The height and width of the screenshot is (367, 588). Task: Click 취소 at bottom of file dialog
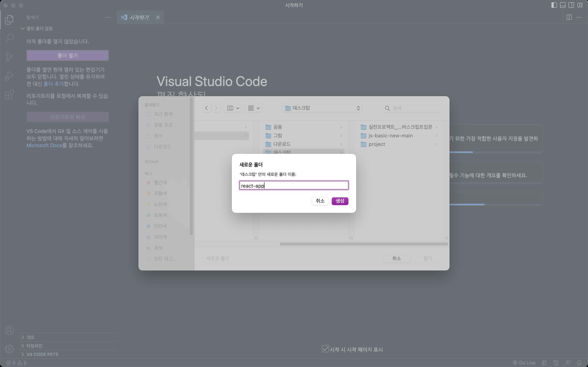(396, 258)
